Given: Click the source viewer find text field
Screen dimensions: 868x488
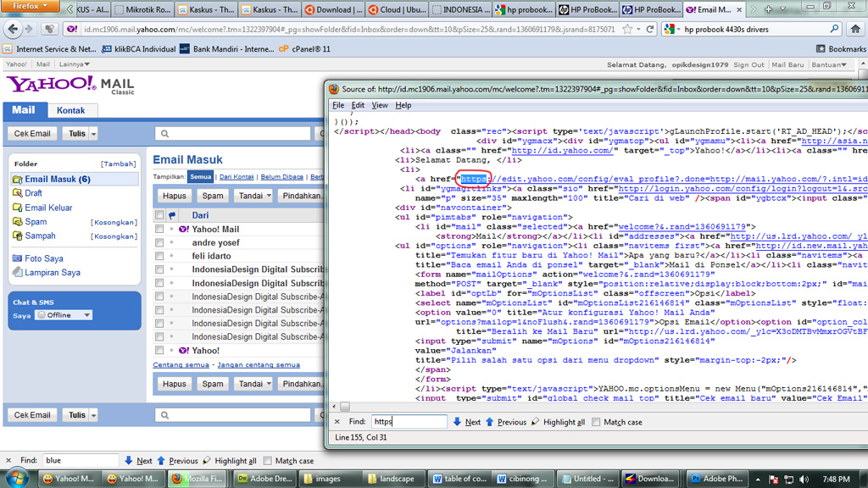Looking at the screenshot, I should pyautogui.click(x=409, y=422).
